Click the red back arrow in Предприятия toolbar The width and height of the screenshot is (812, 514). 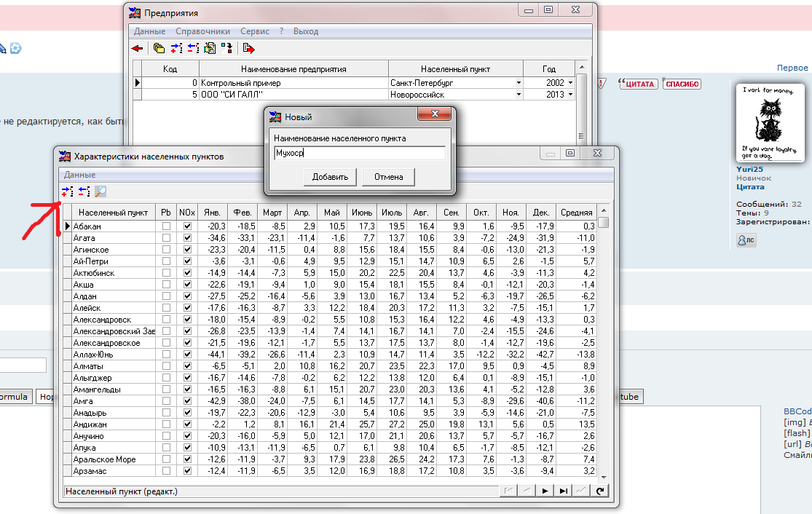[x=137, y=49]
